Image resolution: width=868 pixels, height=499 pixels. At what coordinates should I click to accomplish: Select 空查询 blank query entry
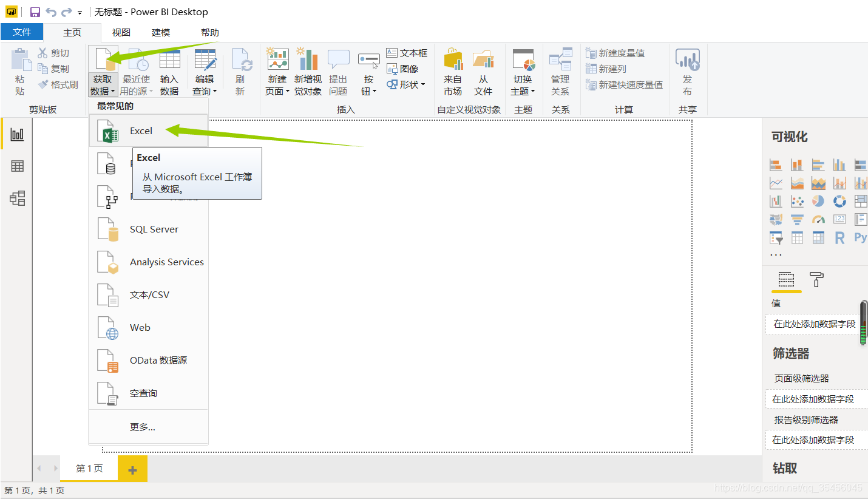(x=148, y=393)
